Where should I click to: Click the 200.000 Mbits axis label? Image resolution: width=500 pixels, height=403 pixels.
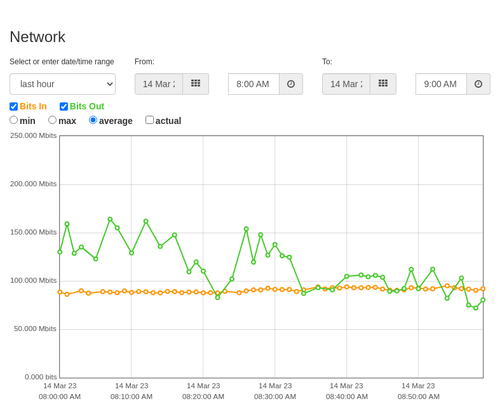coord(33,184)
